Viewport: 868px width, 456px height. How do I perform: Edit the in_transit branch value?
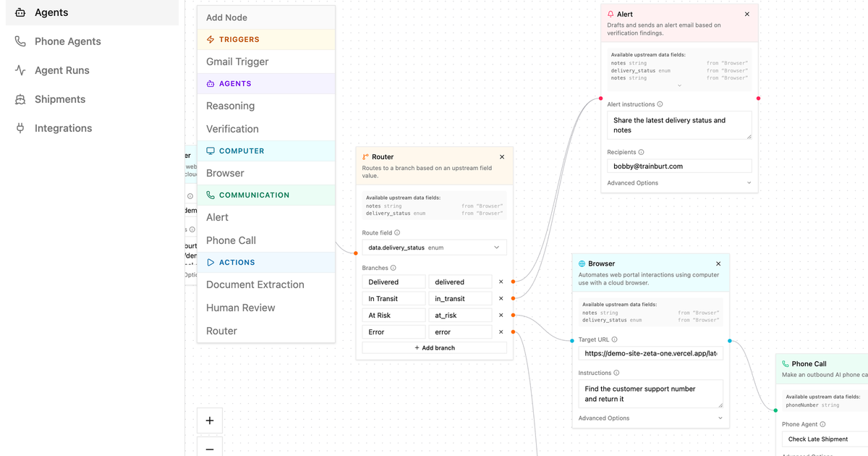point(460,298)
